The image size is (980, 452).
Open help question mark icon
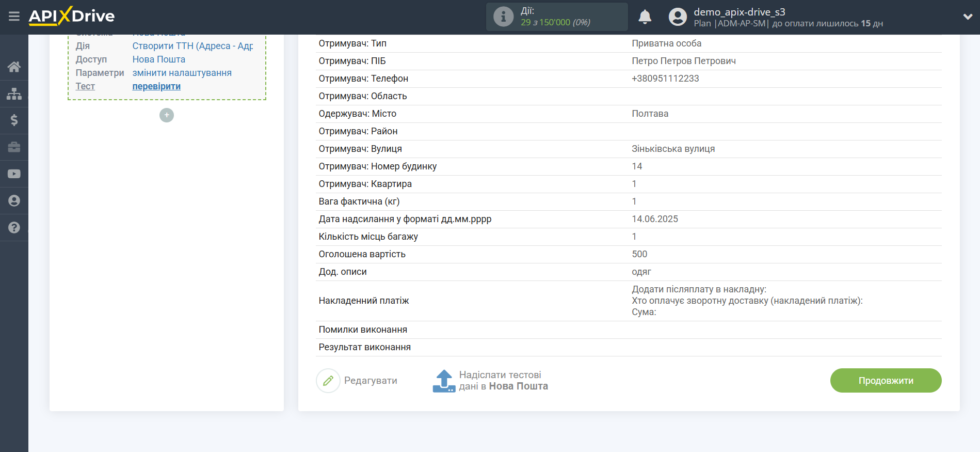point(14,228)
